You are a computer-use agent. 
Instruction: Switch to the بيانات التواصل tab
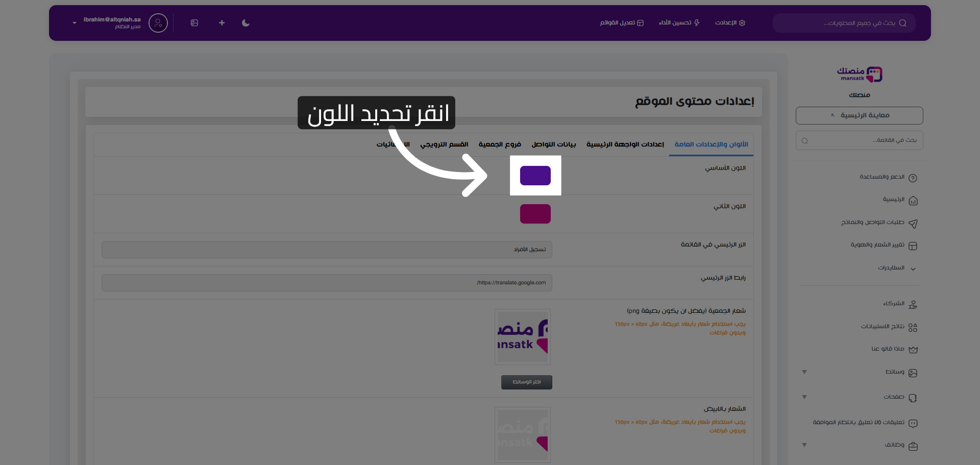pyautogui.click(x=552, y=144)
